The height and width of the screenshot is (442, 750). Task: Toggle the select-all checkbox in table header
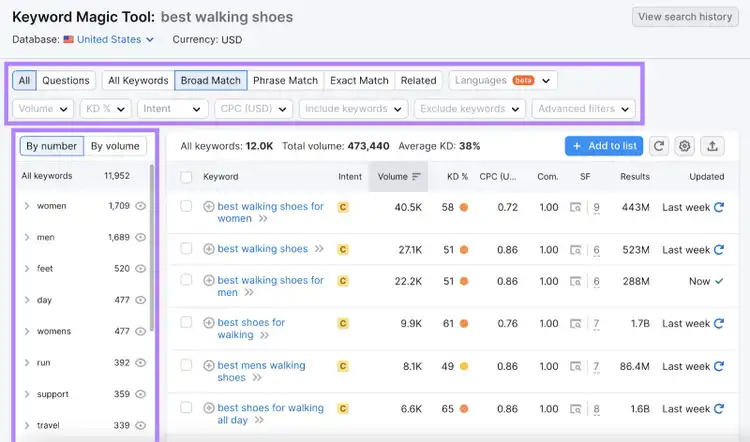click(186, 177)
